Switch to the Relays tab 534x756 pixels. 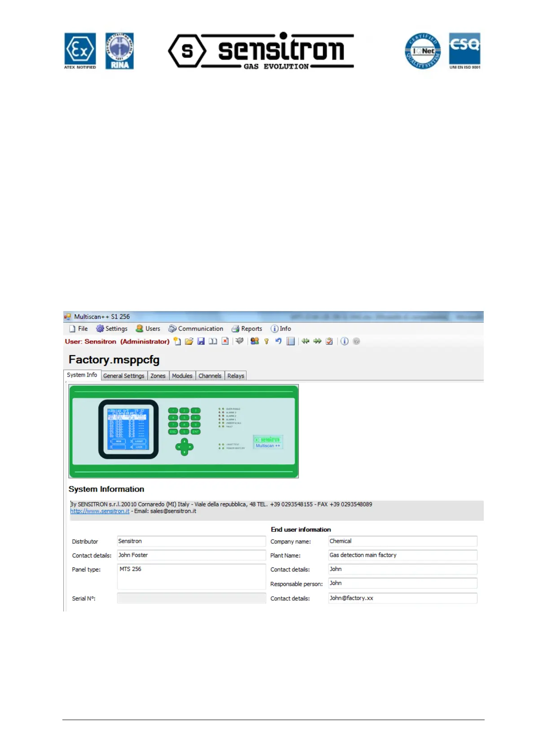236,376
